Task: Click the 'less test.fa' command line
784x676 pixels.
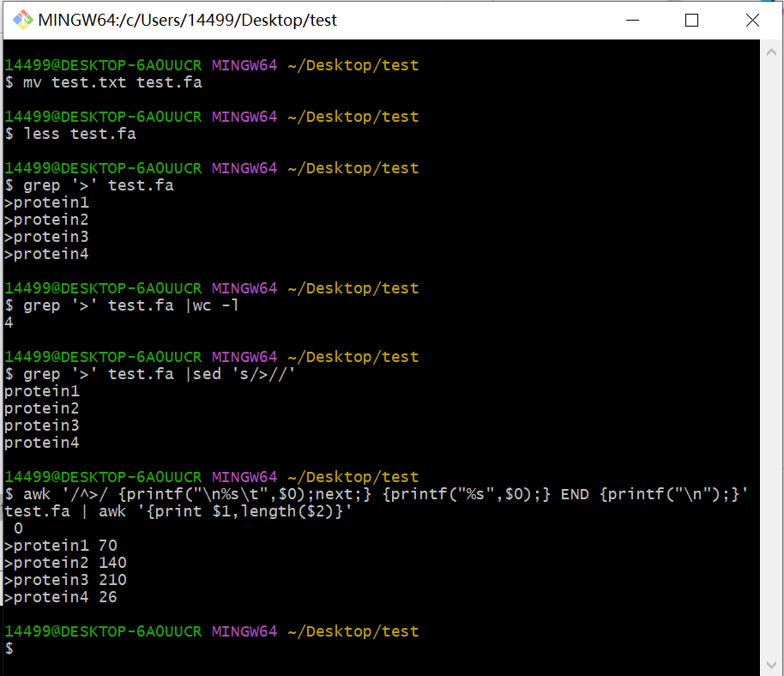Action: click(70, 134)
